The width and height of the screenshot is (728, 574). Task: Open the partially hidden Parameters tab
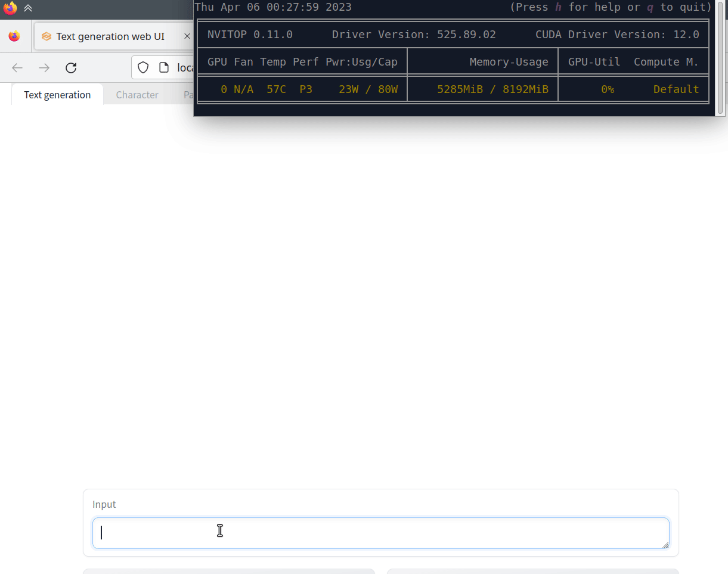coord(188,95)
